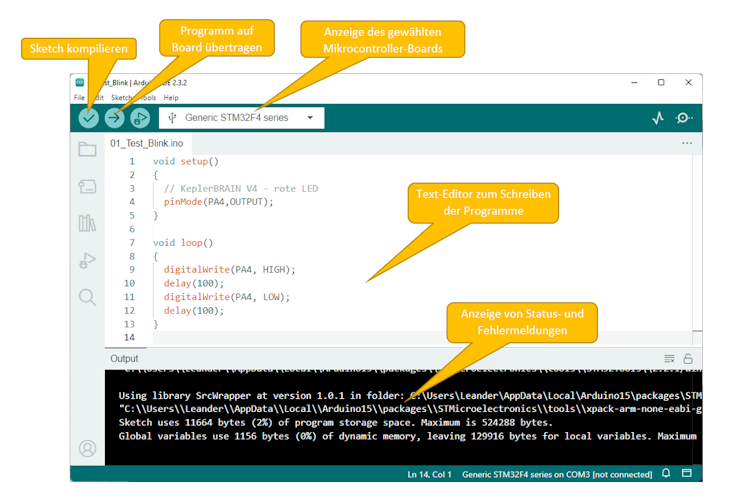
Task: Click the delay(100); on line 12
Action: point(194,311)
